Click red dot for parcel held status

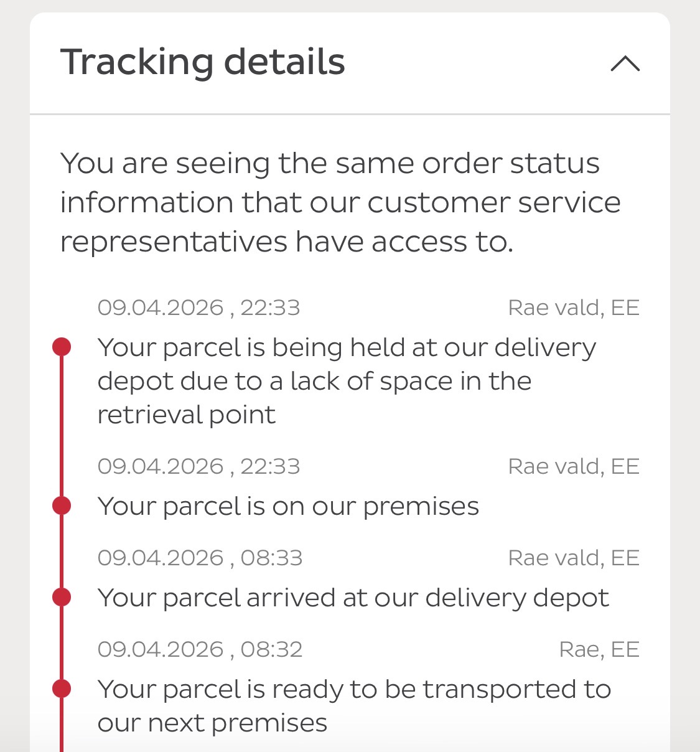(x=62, y=347)
